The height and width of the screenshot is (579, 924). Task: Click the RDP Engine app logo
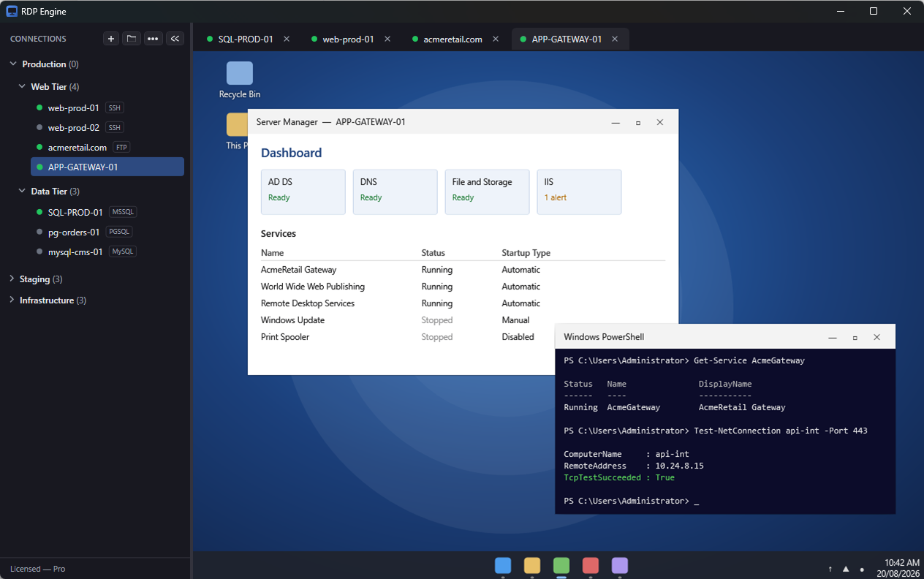[x=12, y=11]
